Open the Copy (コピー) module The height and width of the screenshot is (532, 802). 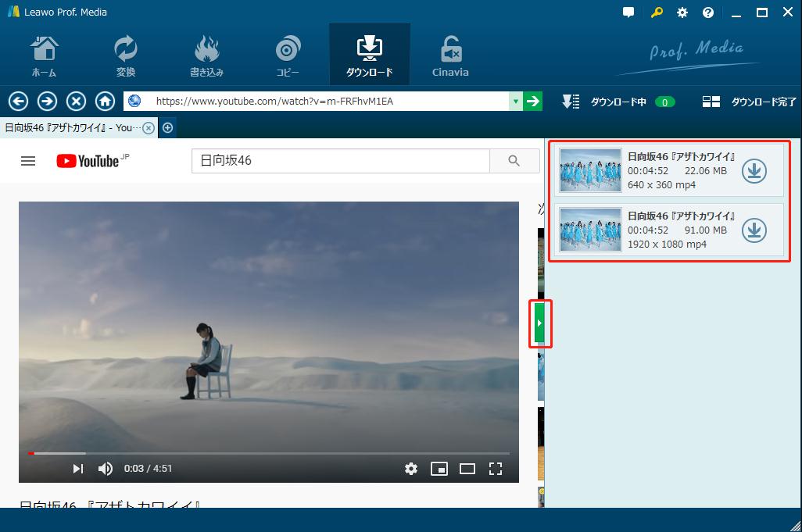pyautogui.click(x=288, y=55)
